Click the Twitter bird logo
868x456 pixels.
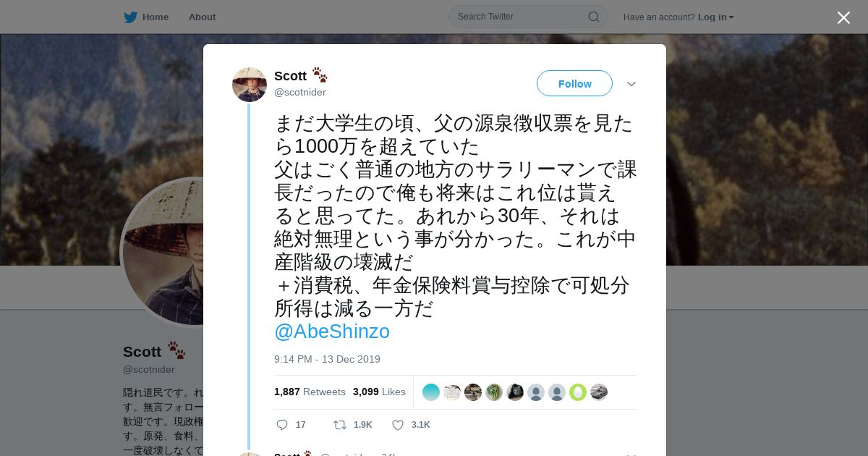[130, 17]
